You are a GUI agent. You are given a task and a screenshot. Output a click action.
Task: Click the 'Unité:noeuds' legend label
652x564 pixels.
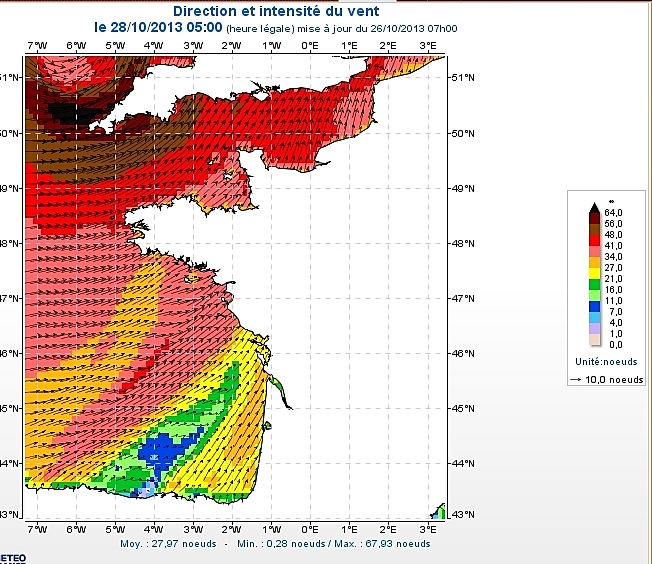pos(606,361)
